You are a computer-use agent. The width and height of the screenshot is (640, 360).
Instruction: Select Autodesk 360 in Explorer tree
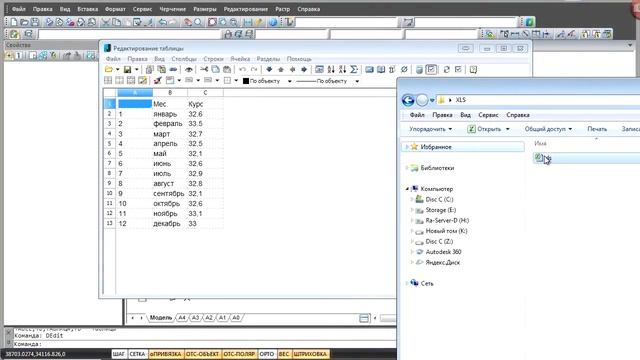[x=443, y=252]
